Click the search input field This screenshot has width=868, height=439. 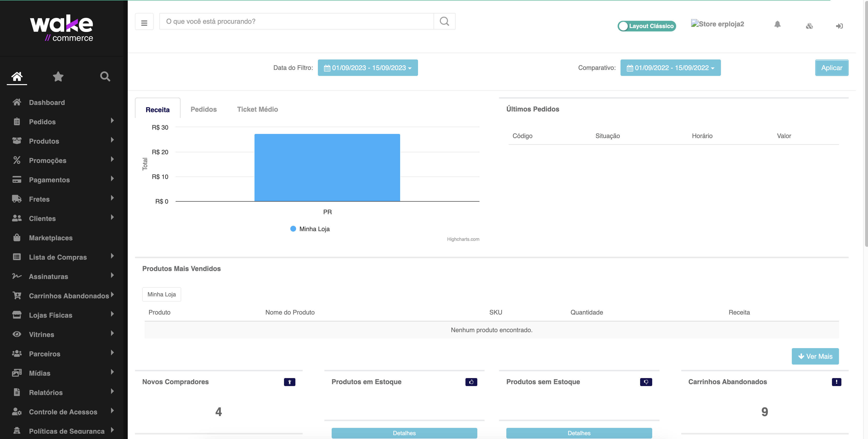(x=297, y=22)
